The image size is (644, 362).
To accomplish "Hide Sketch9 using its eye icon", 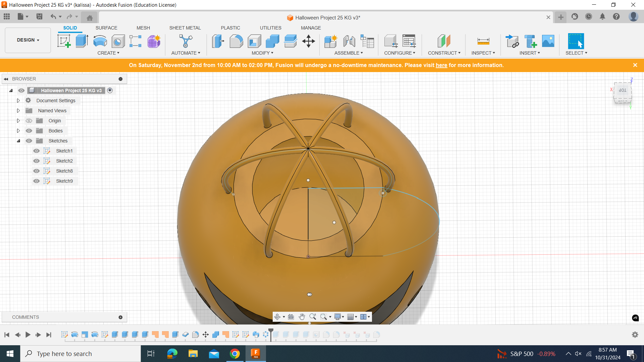I will (37, 181).
